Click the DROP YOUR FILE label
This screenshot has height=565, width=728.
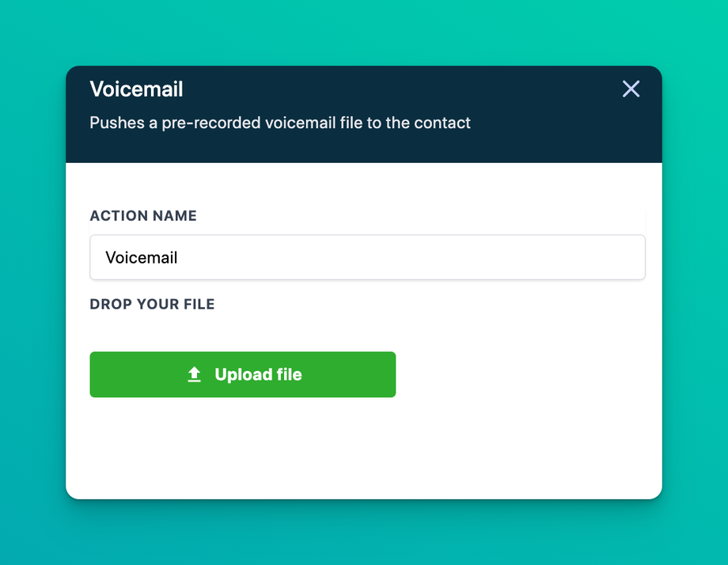click(152, 305)
